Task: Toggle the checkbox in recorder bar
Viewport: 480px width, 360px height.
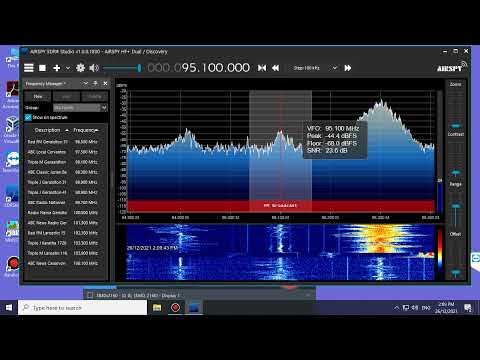Action: (x=90, y=295)
